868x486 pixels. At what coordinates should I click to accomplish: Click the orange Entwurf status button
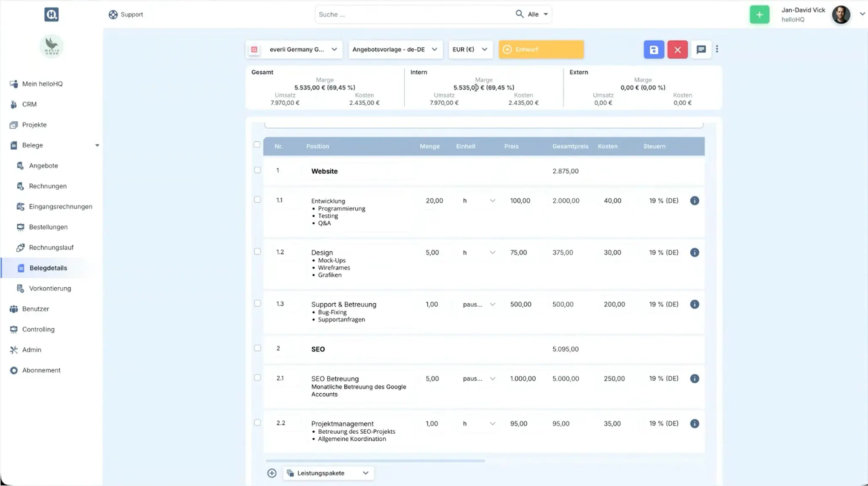(541, 49)
